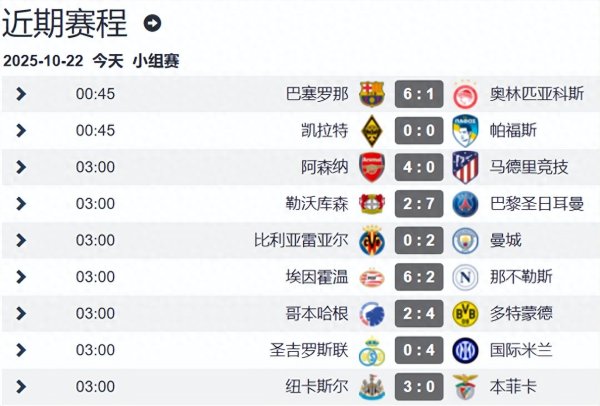
Task: Click the Arsenal club crest
Action: (372, 167)
